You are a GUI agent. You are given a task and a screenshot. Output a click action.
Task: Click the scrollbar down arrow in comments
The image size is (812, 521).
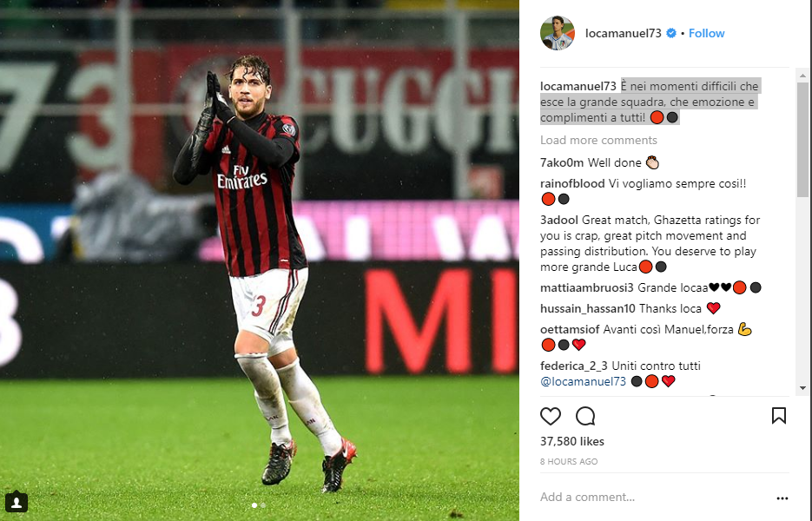802,387
